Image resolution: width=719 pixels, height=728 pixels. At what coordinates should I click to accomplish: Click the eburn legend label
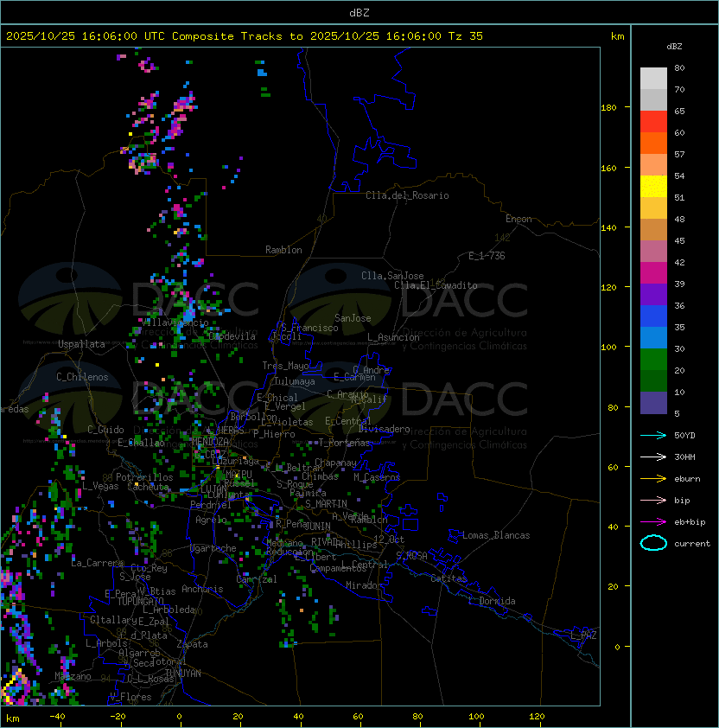pos(687,479)
